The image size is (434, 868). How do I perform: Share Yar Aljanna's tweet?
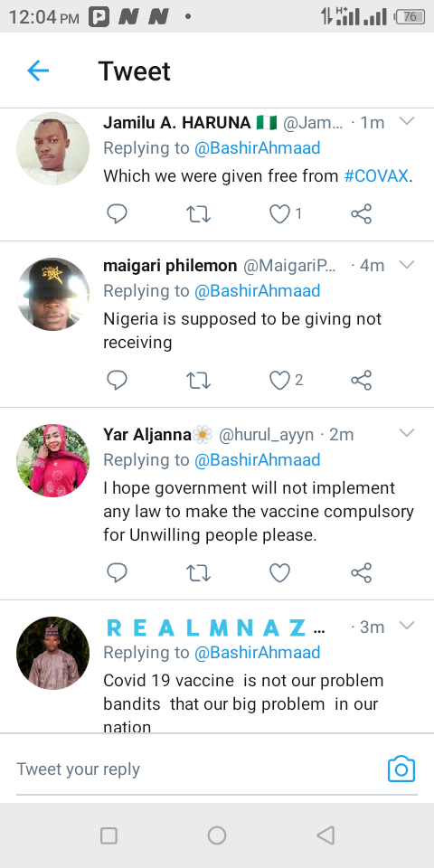362,572
